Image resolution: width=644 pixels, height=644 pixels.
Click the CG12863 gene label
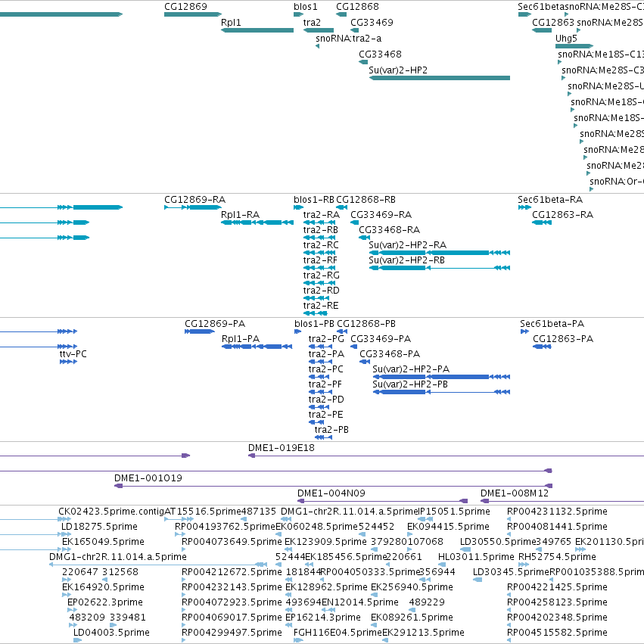[553, 23]
